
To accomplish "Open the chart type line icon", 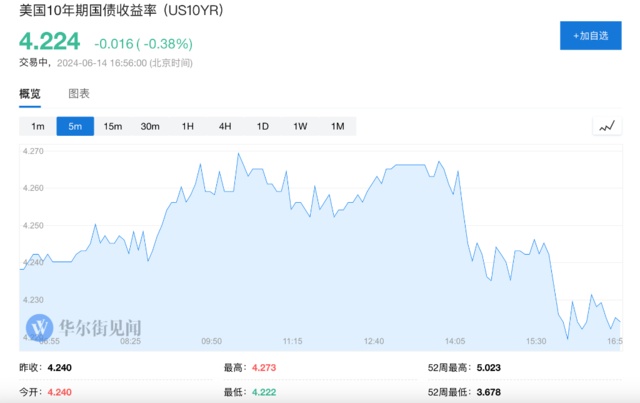I will (x=605, y=126).
